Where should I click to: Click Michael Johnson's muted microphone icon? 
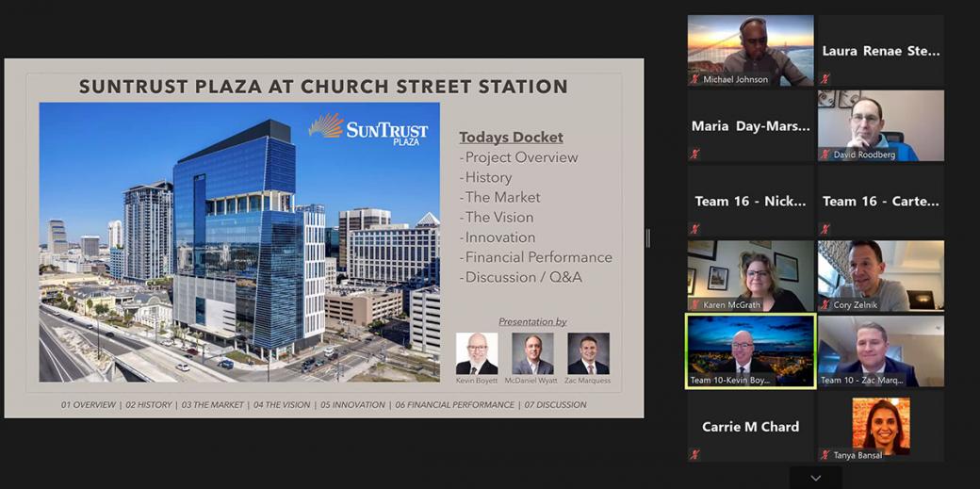coord(694,79)
